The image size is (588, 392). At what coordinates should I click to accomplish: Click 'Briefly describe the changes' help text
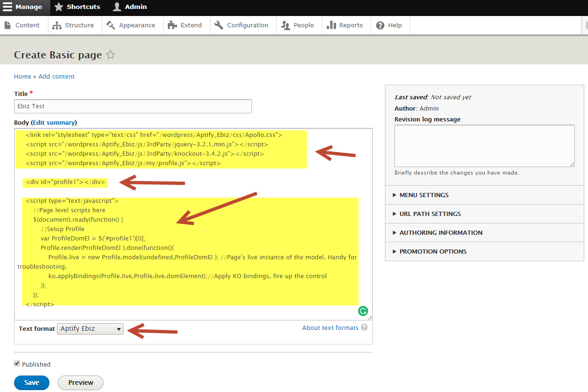tap(457, 173)
